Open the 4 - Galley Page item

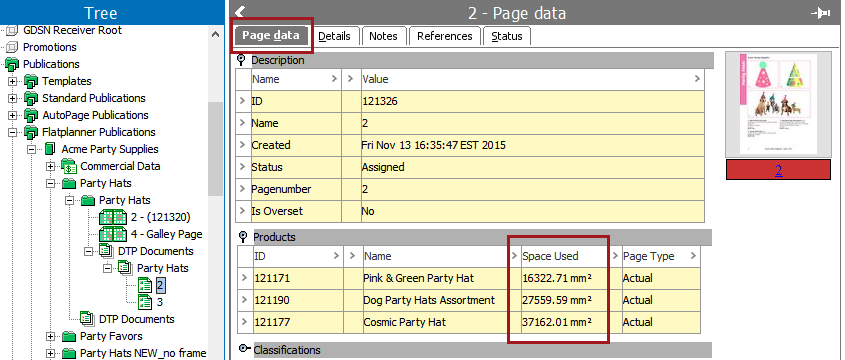166,234
